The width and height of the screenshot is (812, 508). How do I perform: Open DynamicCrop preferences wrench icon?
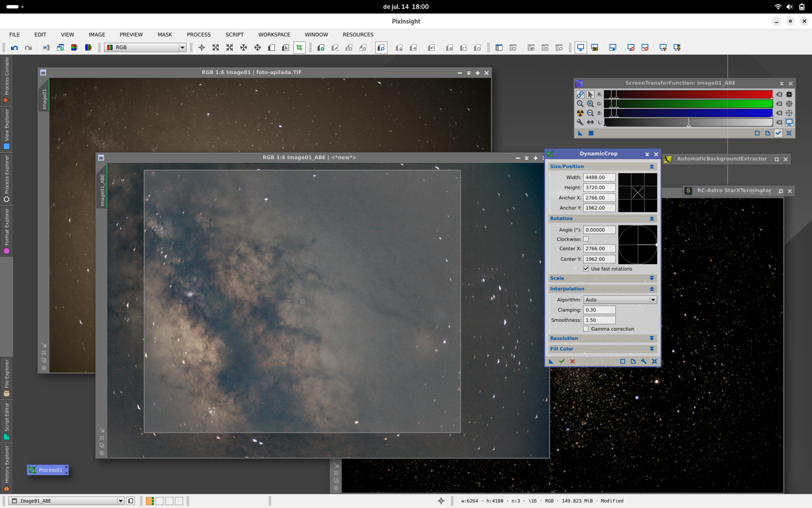(643, 361)
